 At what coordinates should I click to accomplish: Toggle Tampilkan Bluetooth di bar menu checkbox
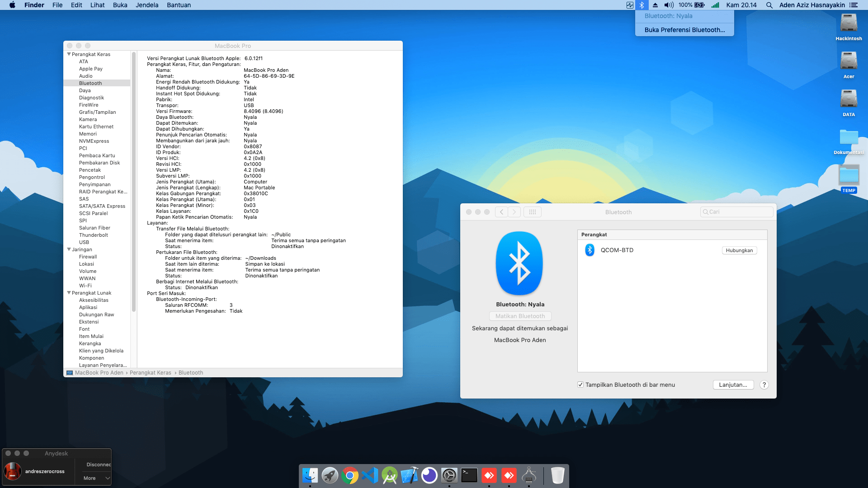(x=580, y=385)
